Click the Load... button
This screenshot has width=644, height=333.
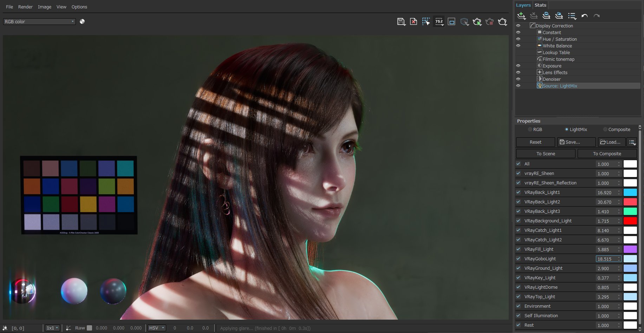(x=612, y=142)
